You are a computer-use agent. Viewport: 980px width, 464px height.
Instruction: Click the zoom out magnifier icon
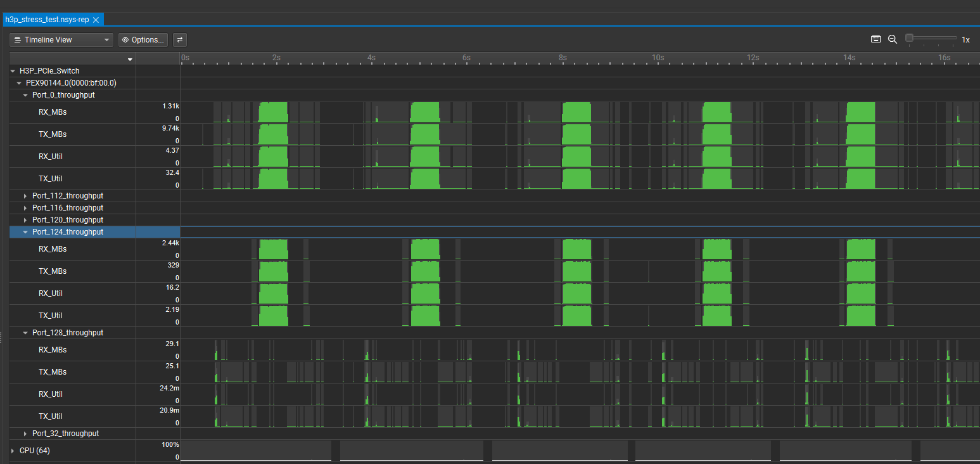click(x=893, y=39)
